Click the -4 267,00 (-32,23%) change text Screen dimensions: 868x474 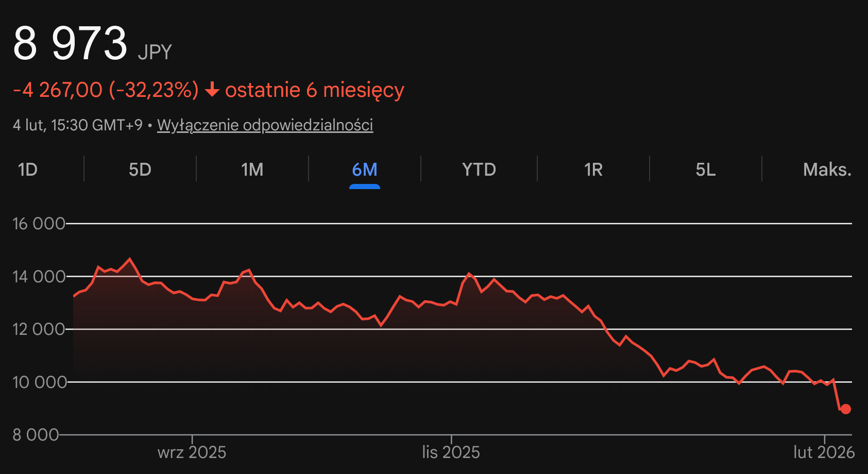[106, 90]
